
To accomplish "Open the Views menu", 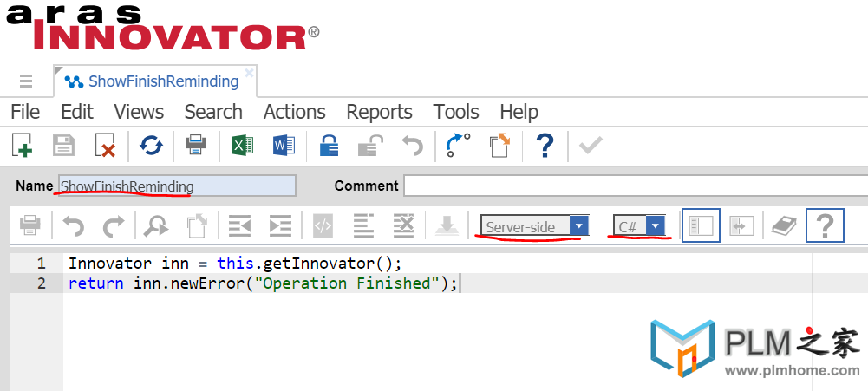I will (139, 112).
